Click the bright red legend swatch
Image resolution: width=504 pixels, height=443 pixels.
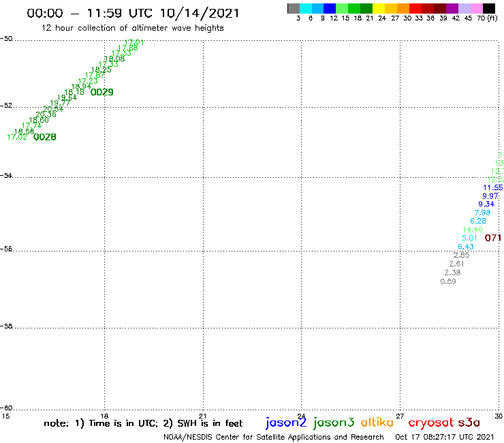point(415,8)
